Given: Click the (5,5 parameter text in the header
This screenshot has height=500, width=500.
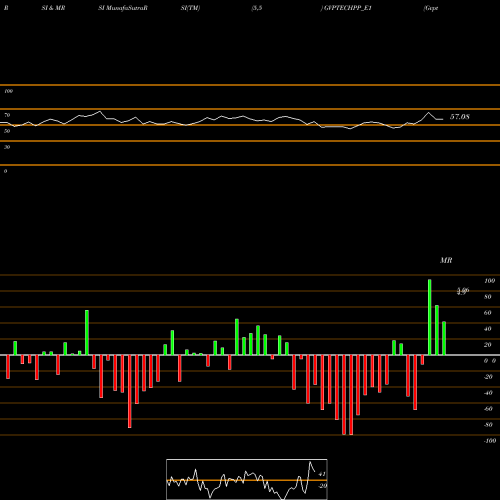Looking at the screenshot, I should pos(257,8).
